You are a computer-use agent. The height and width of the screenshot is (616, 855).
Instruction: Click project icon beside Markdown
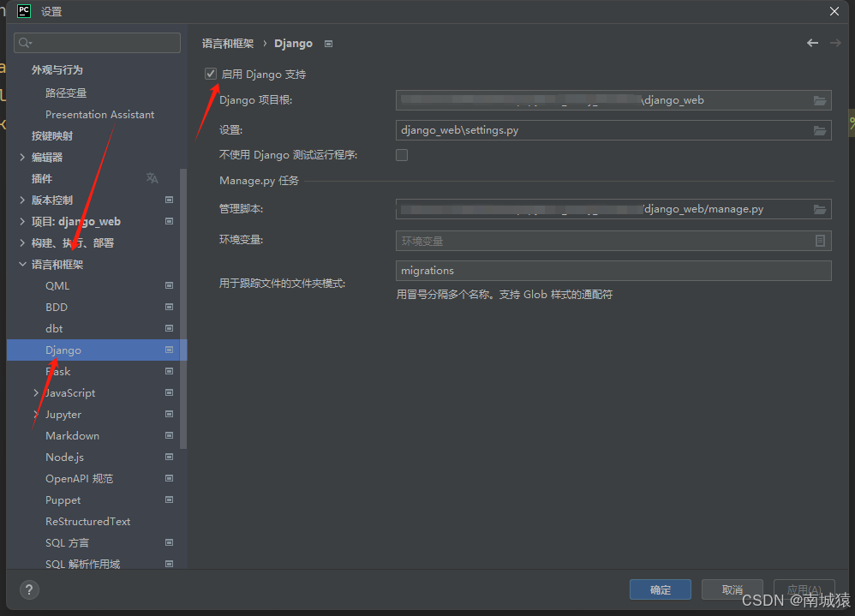point(169,435)
